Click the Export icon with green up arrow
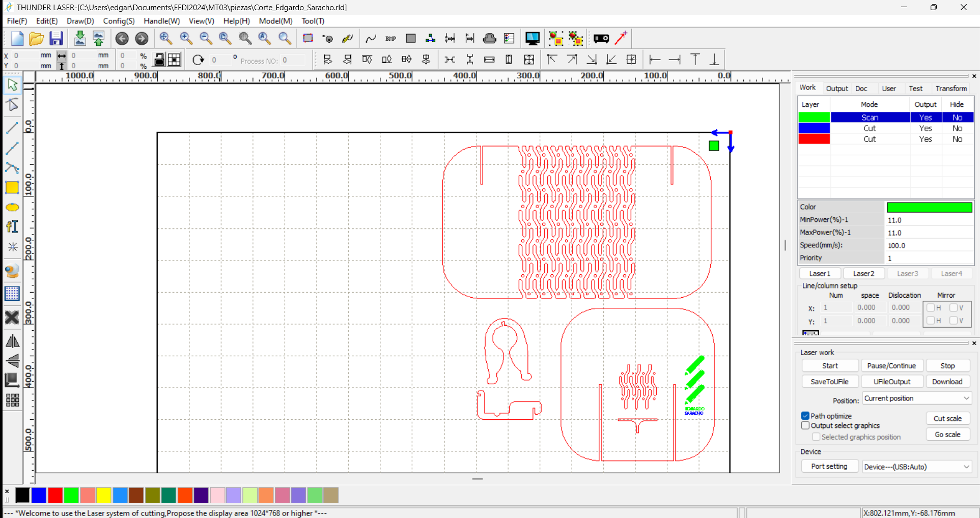Screen dimensions: 980x518 coord(99,39)
